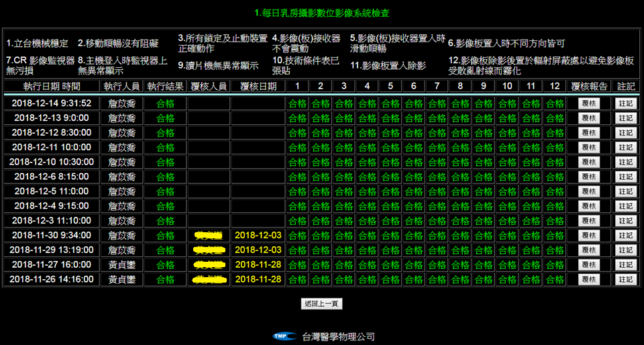This screenshot has height=345, width=644.
Task: Click 覆核 button for 2018-12-4 row
Action: [x=588, y=206]
